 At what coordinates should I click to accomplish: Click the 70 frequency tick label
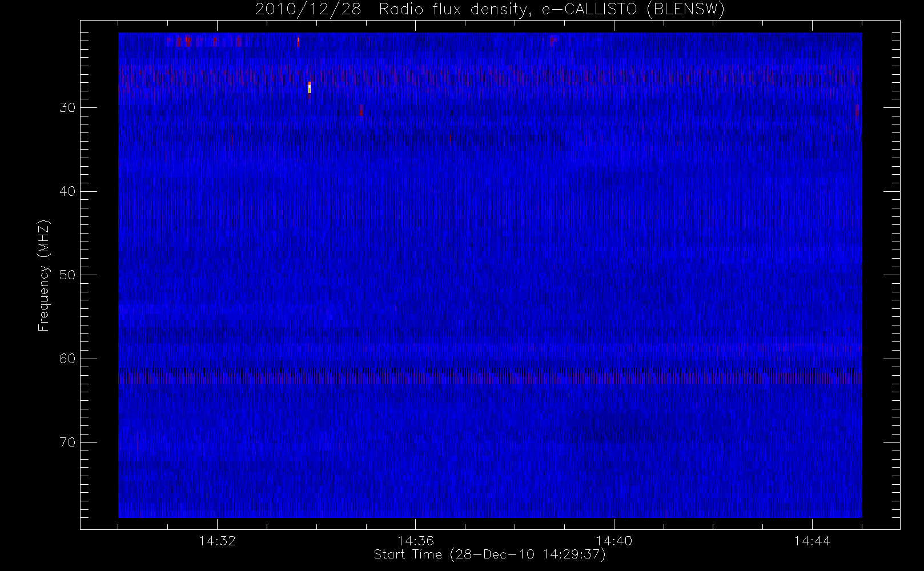pyautogui.click(x=67, y=443)
